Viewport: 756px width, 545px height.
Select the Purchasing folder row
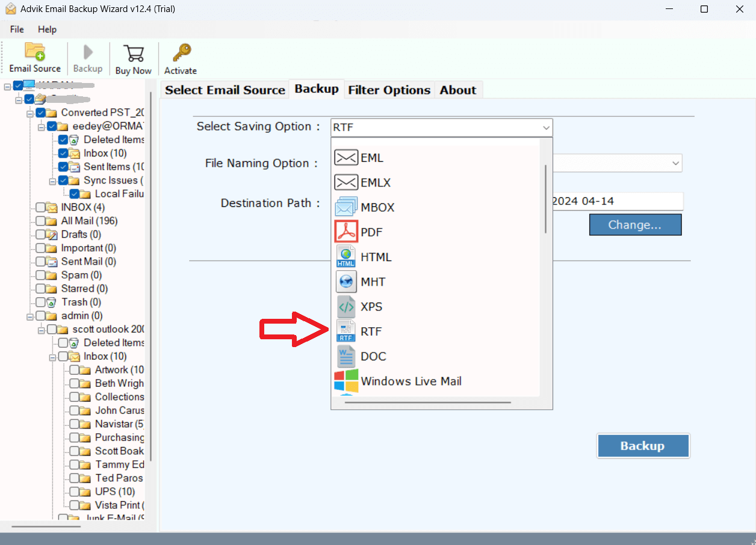[x=120, y=437]
